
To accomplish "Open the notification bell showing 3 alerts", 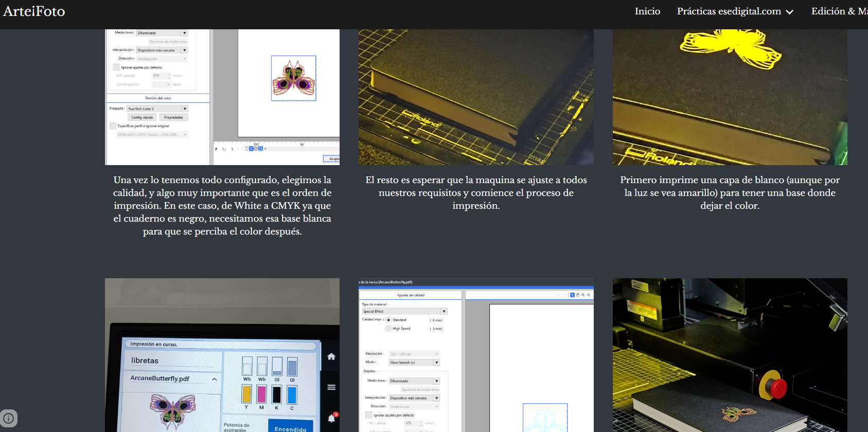I will 332,418.
